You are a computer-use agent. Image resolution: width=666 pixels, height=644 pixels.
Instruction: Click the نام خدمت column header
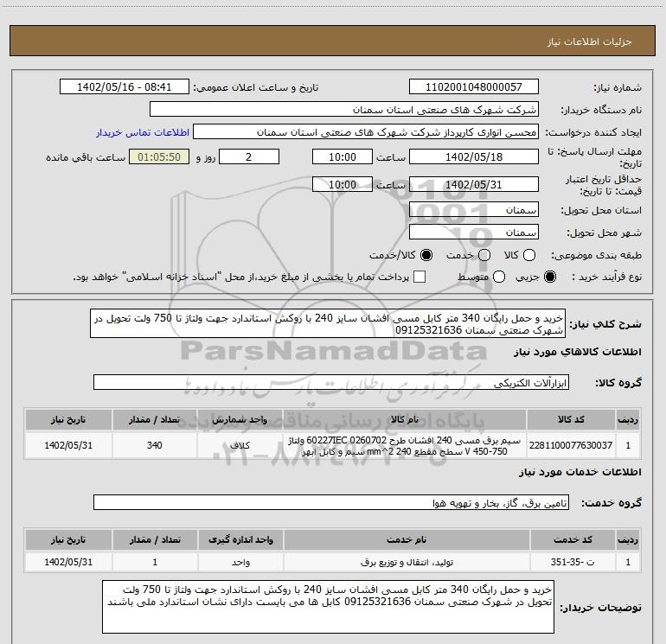point(407,539)
